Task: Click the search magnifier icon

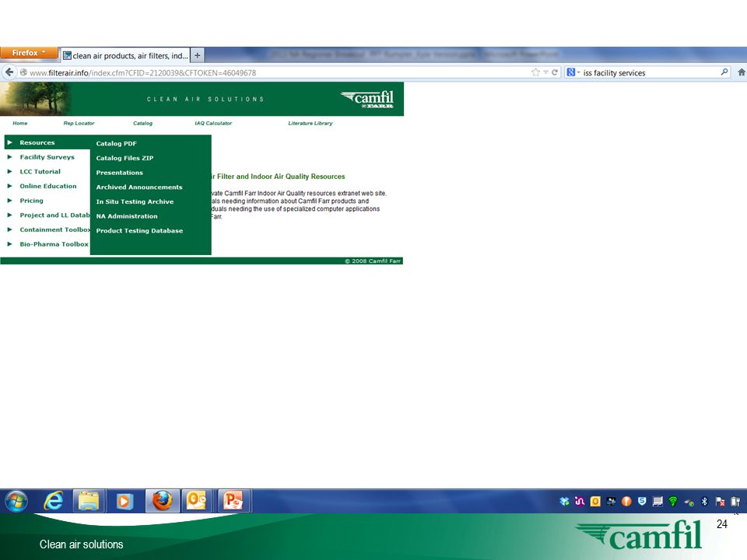Action: [724, 72]
